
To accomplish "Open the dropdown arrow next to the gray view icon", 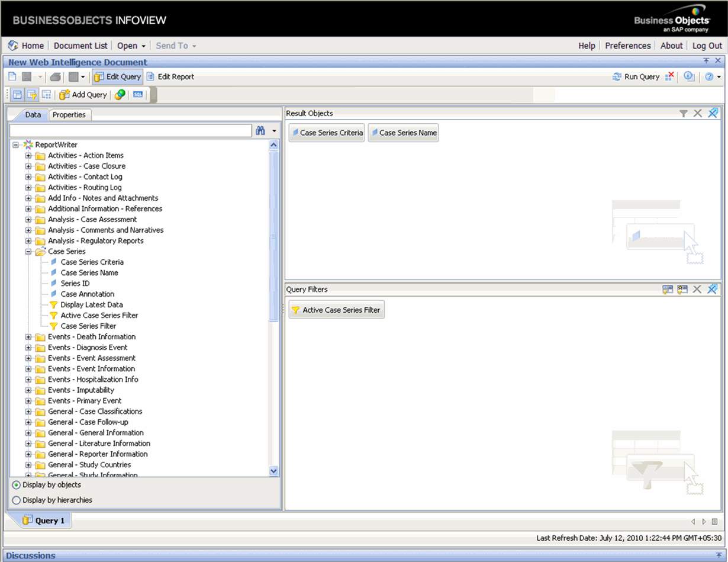I will coord(83,77).
